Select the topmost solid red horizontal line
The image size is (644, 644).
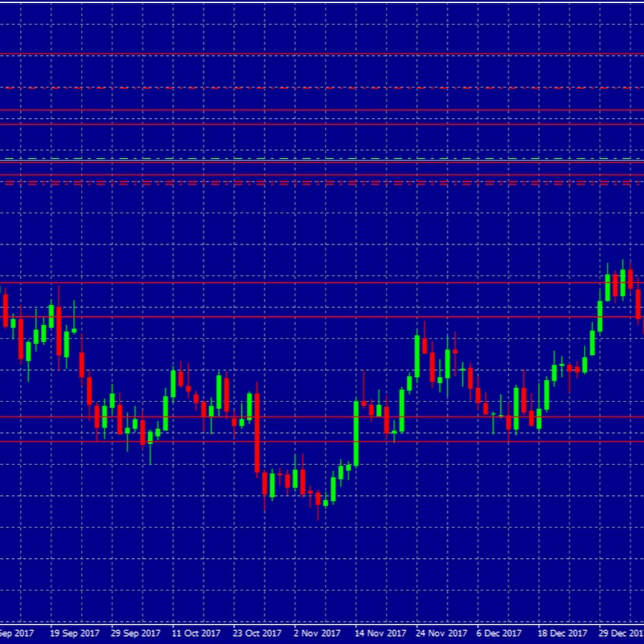(x=322, y=54)
